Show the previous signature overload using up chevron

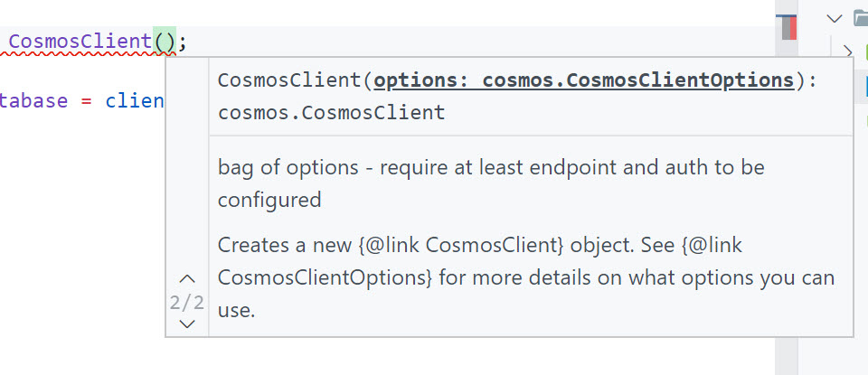point(187,278)
